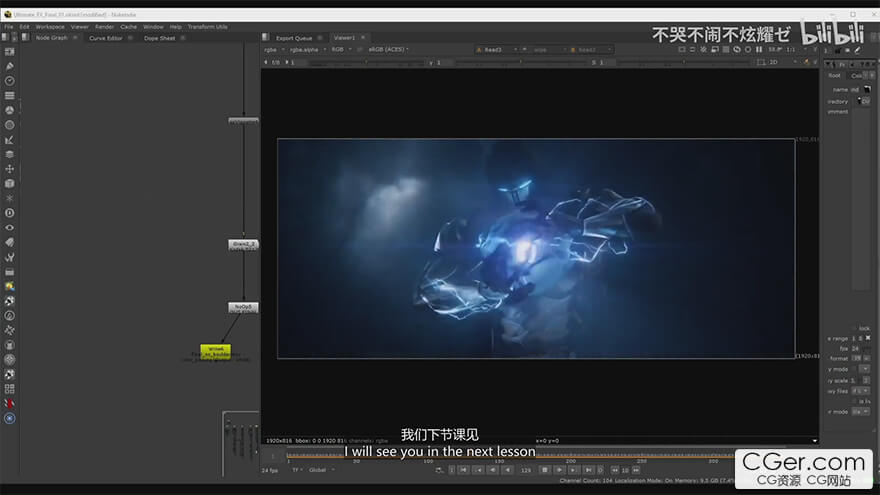The height and width of the screenshot is (495, 880).
Task: Click the clipping warning icon in Viewer
Action: [703, 49]
